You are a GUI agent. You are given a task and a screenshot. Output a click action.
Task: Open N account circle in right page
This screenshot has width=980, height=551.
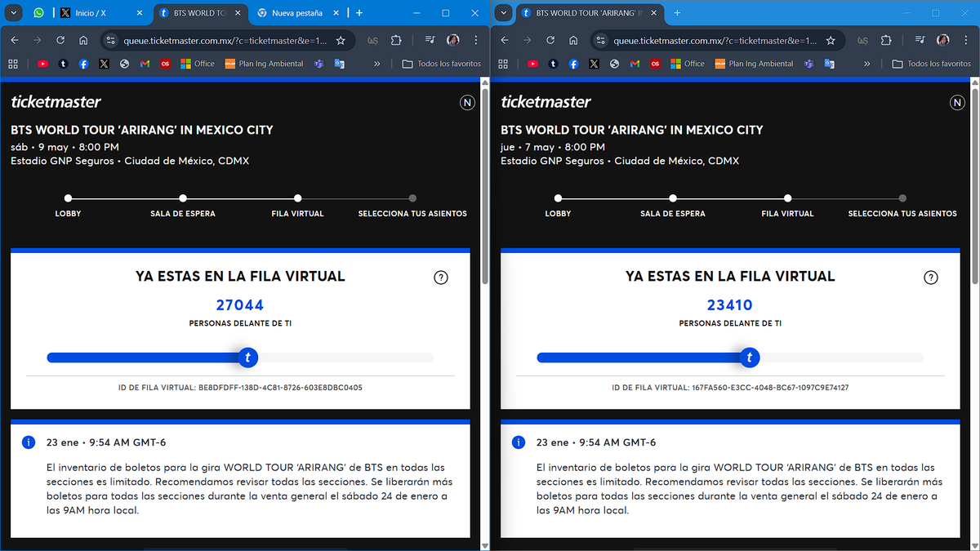pyautogui.click(x=957, y=102)
